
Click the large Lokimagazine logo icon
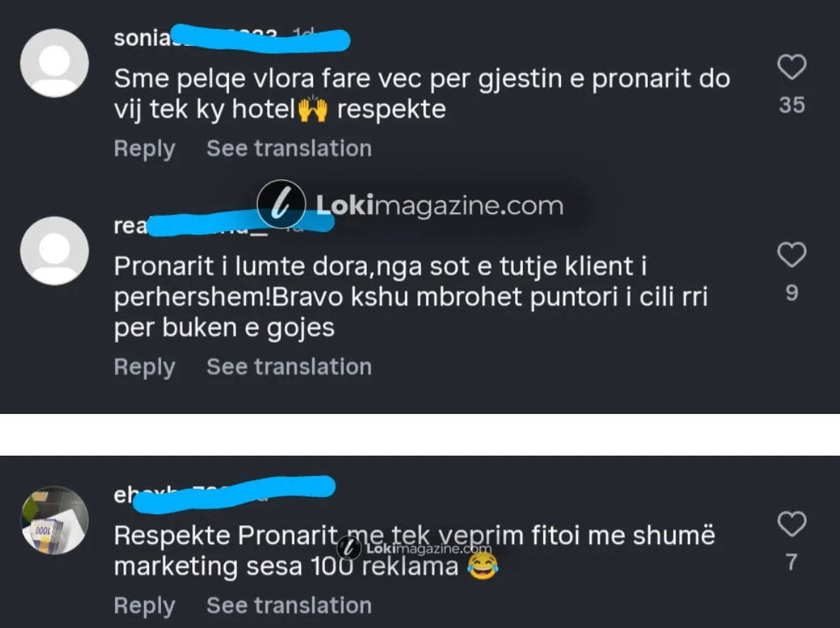click(x=280, y=206)
